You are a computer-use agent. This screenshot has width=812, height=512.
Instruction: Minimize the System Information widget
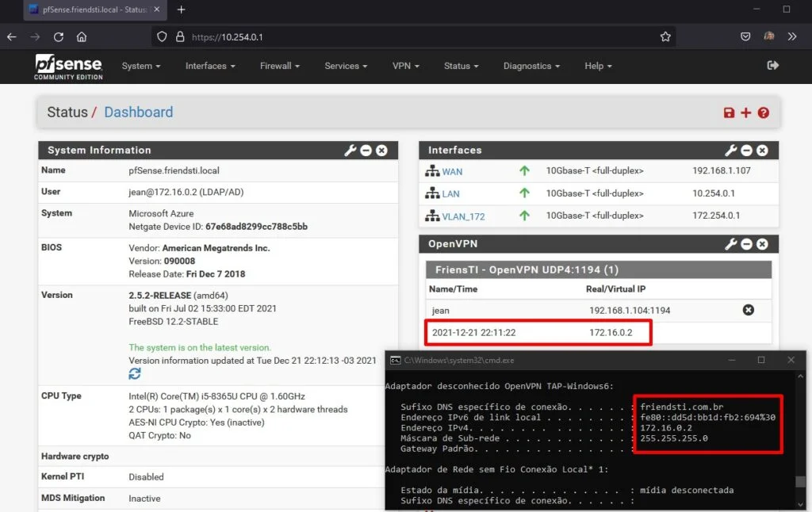coord(366,150)
